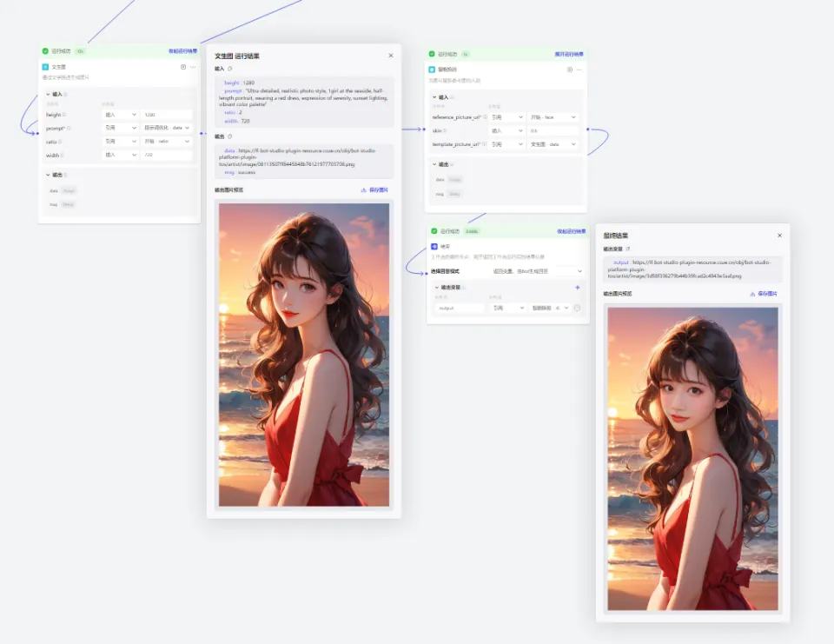This screenshot has height=644, width=834.
Task: Open the face-swap node's more options menu
Action: coord(579,70)
